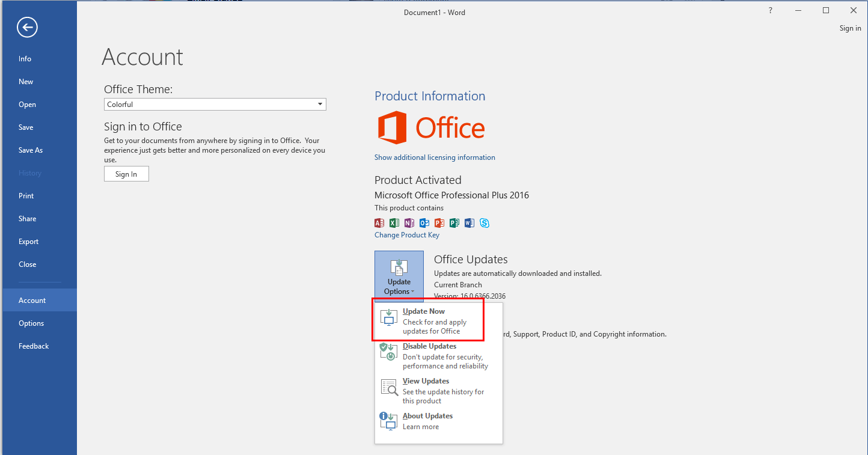This screenshot has width=868, height=455.
Task: Click the Skype app icon
Action: 484,223
